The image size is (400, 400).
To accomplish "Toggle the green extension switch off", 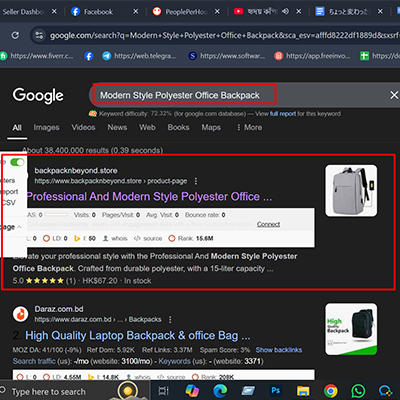I will pyautogui.click(x=17, y=162).
